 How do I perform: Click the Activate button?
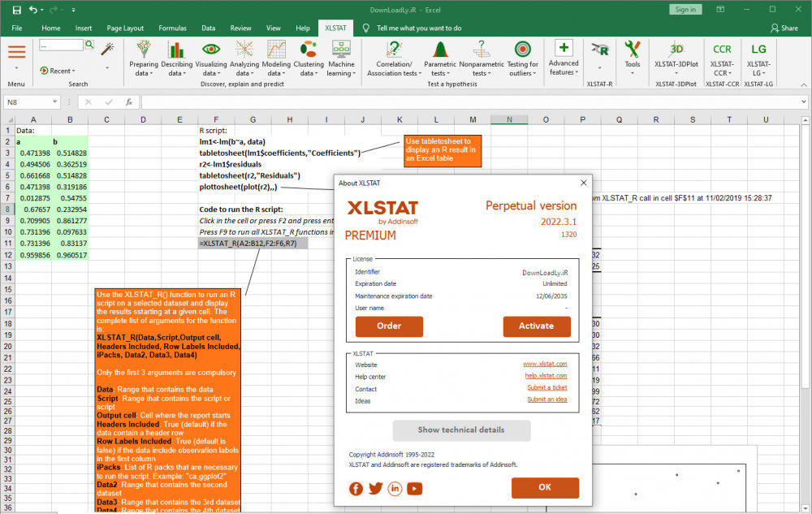coord(537,326)
